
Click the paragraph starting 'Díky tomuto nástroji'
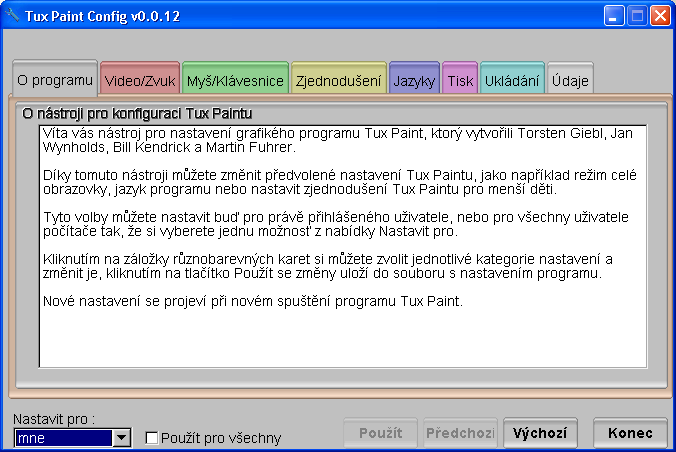click(x=339, y=182)
